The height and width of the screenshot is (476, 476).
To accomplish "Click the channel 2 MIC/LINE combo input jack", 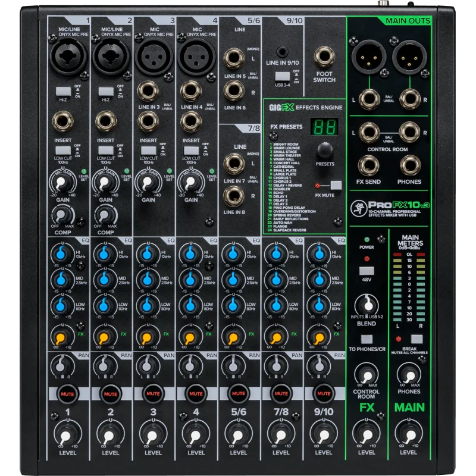I will [x=111, y=57].
